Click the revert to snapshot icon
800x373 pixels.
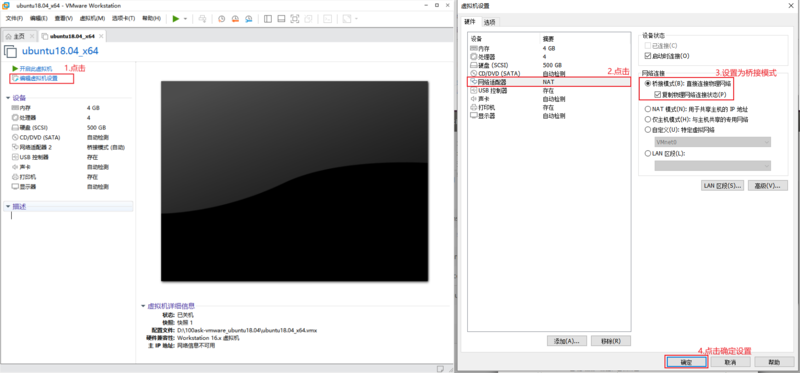(x=235, y=18)
